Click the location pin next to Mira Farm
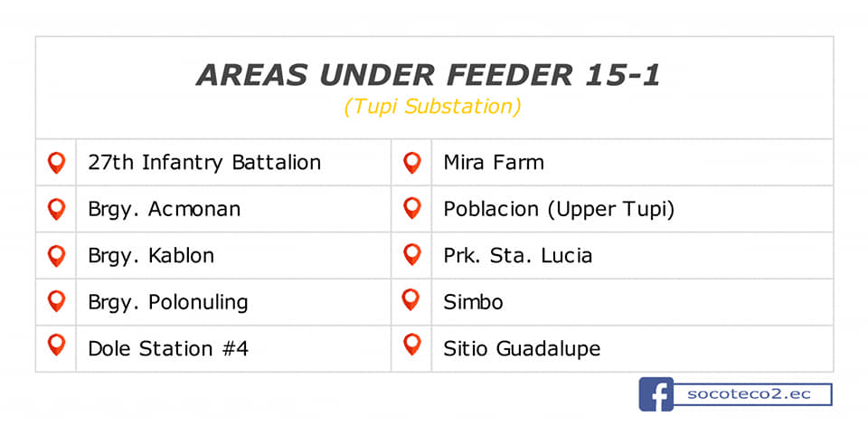Screen dimensions: 868x436 pyautogui.click(x=412, y=163)
